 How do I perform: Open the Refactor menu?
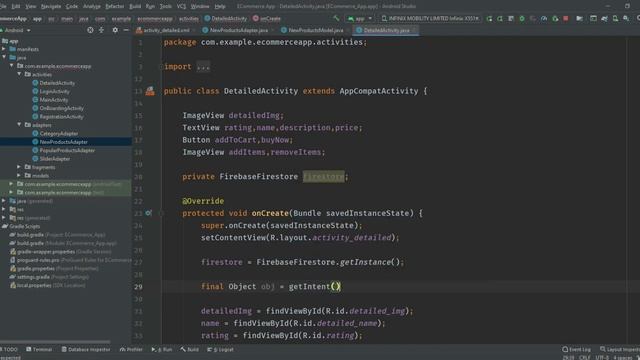[x=115, y=6]
